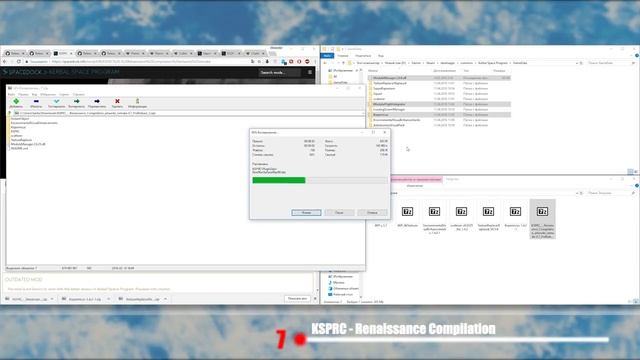The width and height of the screenshot is (640, 360).
Task: Select TextureReplacer folder in 7-Zip list
Action: pyautogui.click(x=21, y=140)
